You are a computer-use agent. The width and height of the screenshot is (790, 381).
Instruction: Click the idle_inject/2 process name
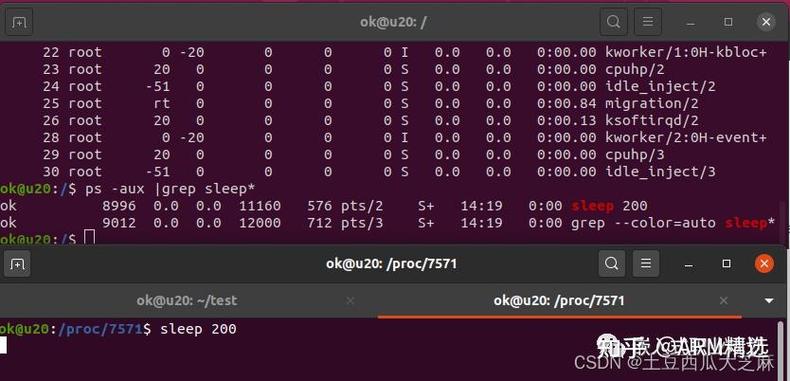coord(661,87)
